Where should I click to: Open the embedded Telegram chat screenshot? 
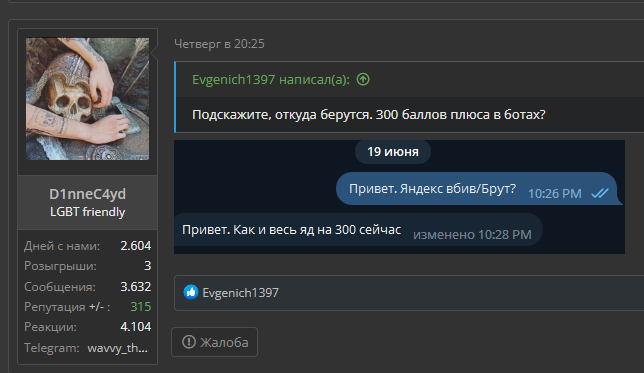pos(399,197)
